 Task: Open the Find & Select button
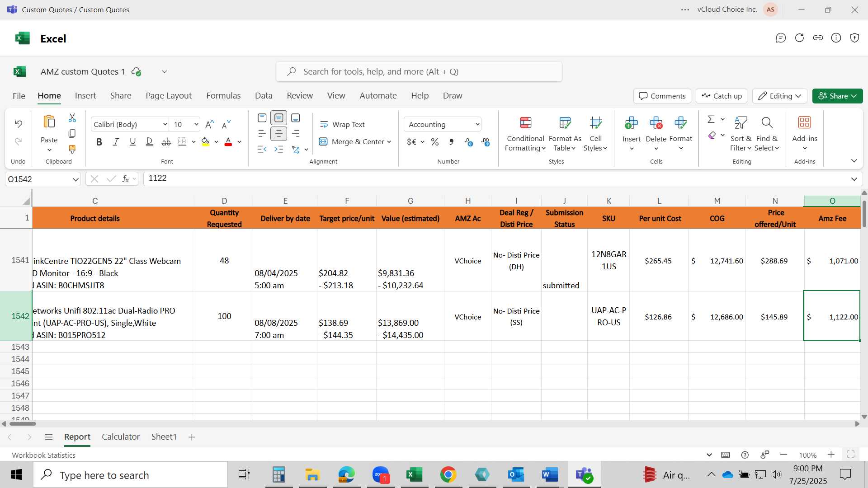tap(767, 134)
